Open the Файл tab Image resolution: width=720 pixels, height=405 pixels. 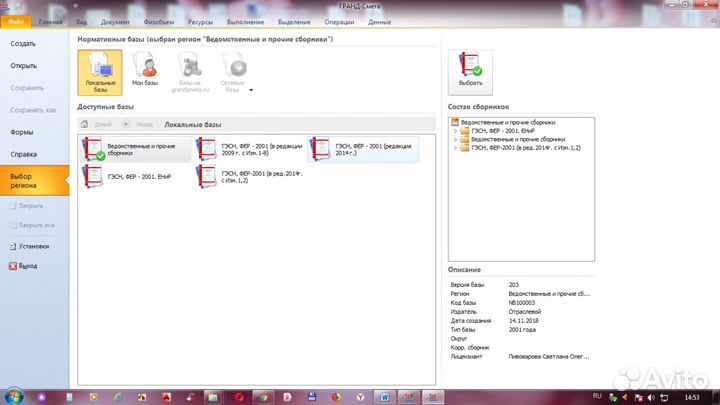[x=15, y=21]
